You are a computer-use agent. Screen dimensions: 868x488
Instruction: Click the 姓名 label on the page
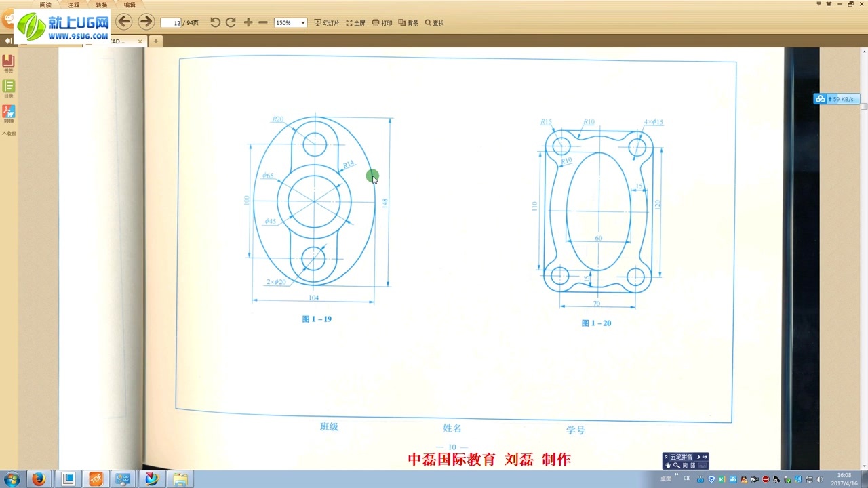point(452,428)
